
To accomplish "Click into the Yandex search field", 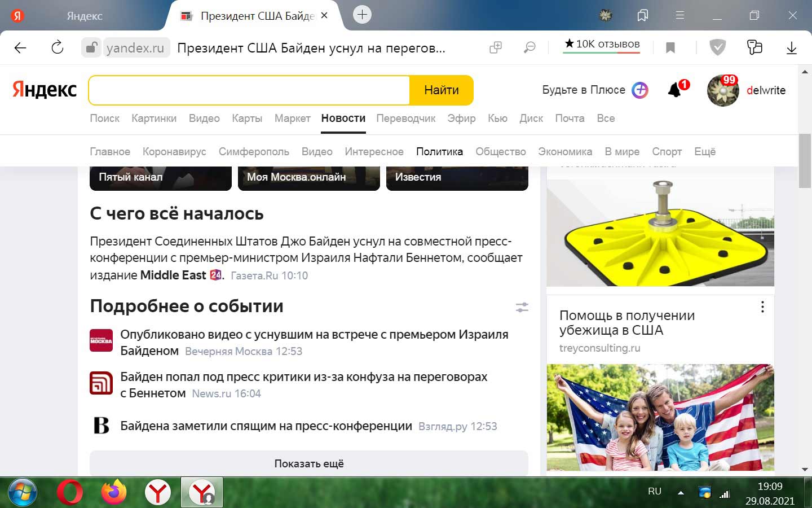I will pyautogui.click(x=249, y=90).
